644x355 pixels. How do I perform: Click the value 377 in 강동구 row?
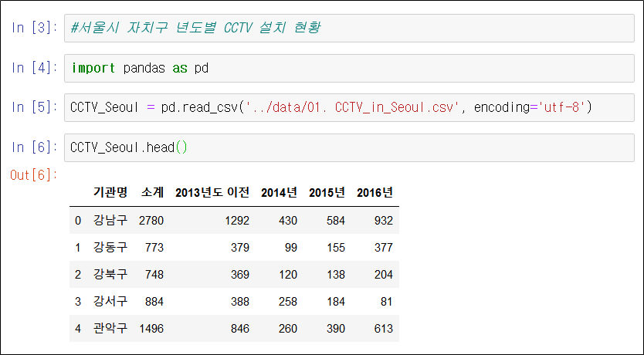[384, 248]
